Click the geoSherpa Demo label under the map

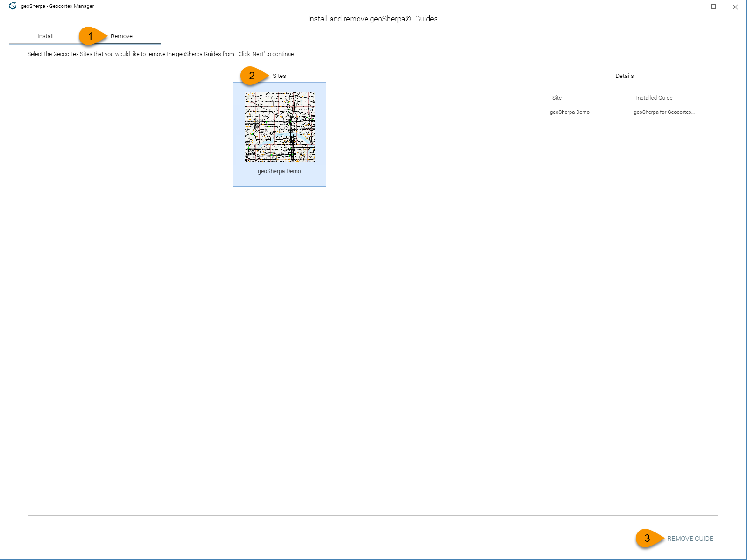pyautogui.click(x=279, y=171)
